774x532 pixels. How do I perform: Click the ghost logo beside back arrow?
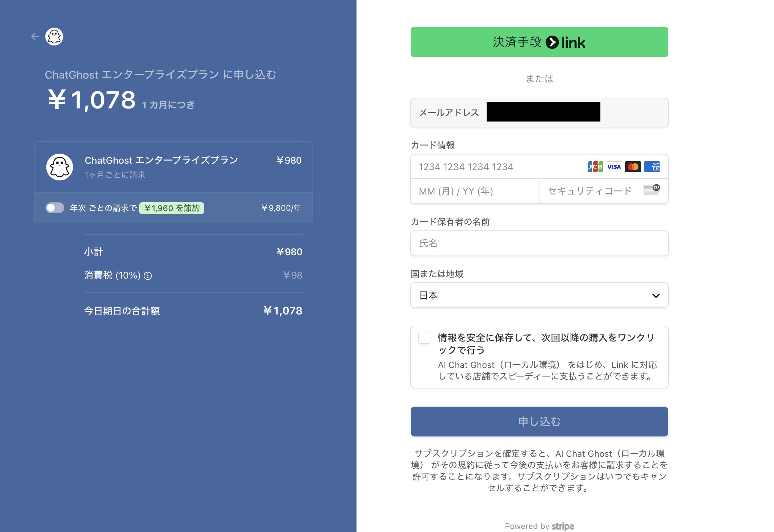click(54, 37)
